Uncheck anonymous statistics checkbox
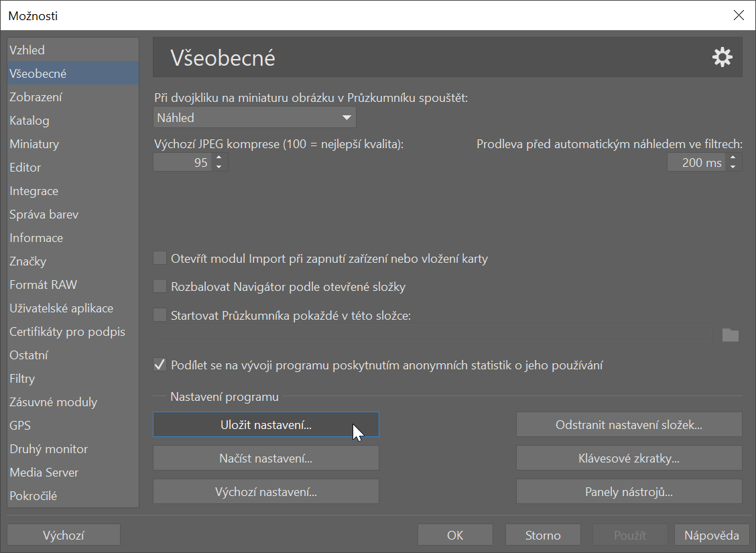 160,365
